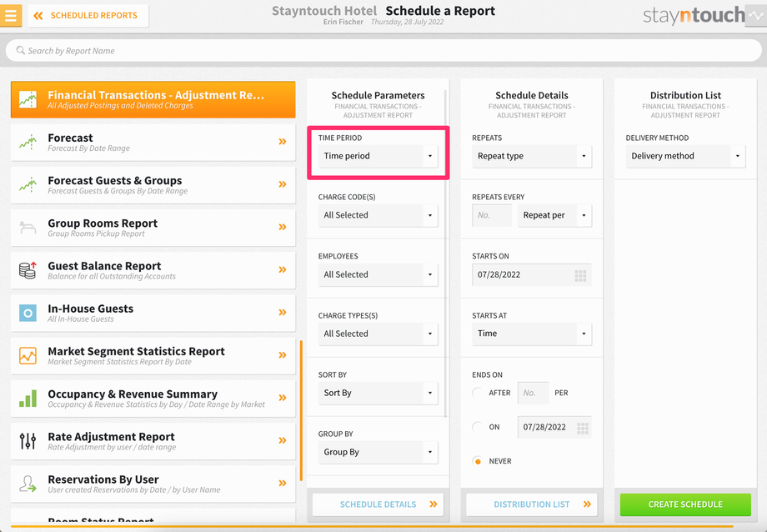
Task: Open the Charge Code(s) dropdown
Action: pos(378,215)
